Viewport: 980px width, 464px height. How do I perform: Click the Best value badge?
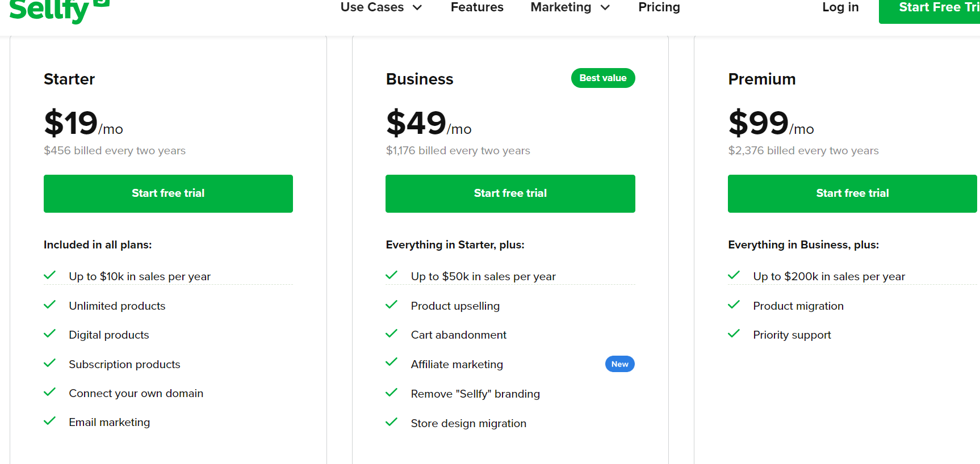(603, 78)
